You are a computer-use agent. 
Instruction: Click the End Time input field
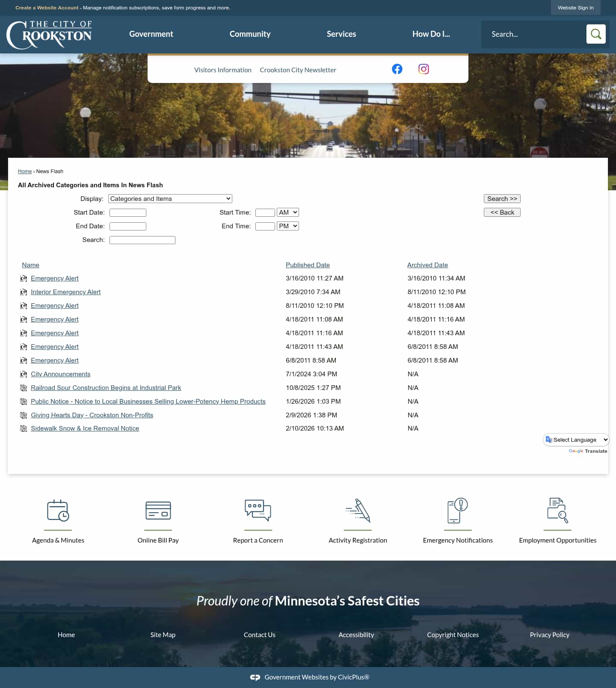point(265,226)
